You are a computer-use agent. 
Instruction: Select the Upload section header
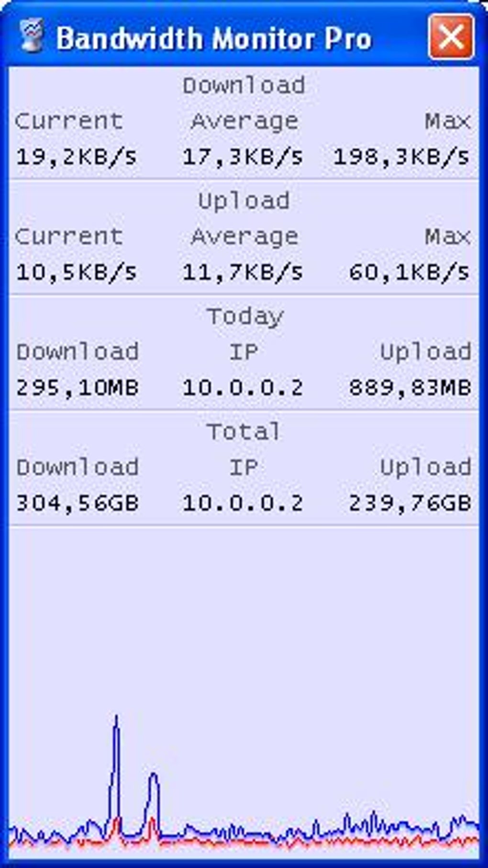tap(244, 201)
